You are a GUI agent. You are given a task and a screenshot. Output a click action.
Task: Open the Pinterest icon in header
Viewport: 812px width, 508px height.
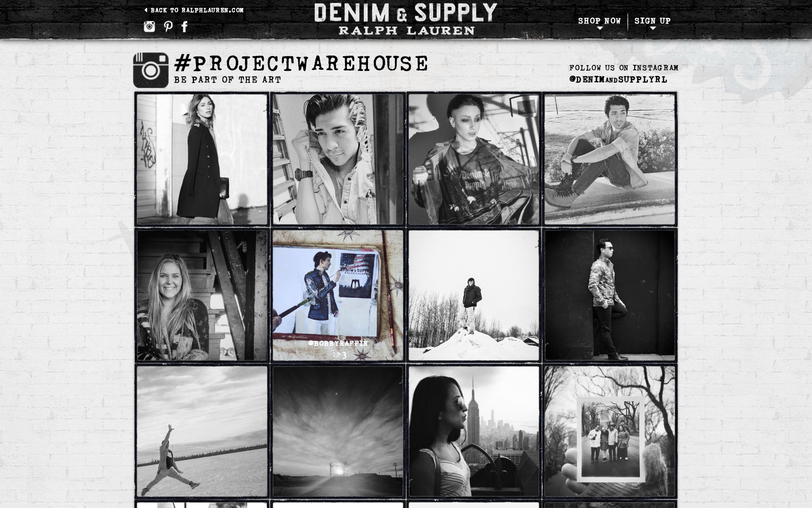tap(168, 26)
